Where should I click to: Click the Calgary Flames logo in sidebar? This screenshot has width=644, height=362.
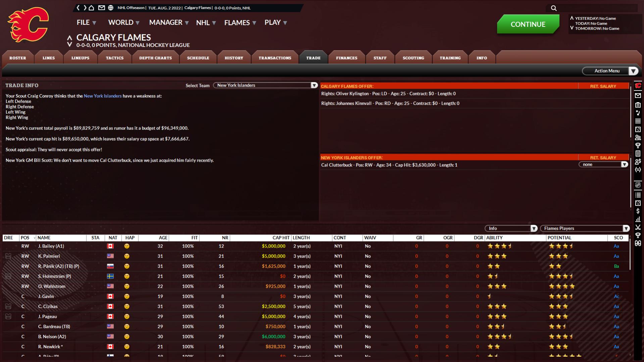(638, 86)
